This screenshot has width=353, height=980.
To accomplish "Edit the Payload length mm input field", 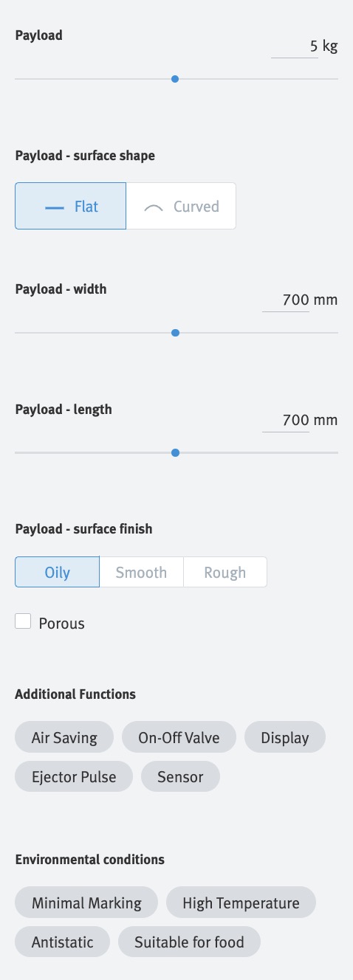I will click(x=285, y=421).
